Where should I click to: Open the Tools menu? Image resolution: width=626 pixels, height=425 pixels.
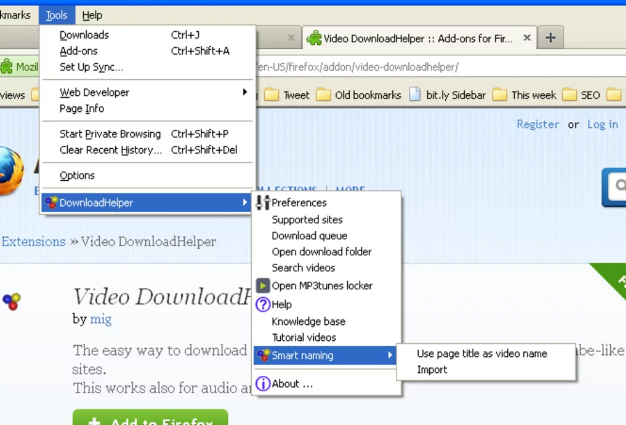pyautogui.click(x=57, y=15)
